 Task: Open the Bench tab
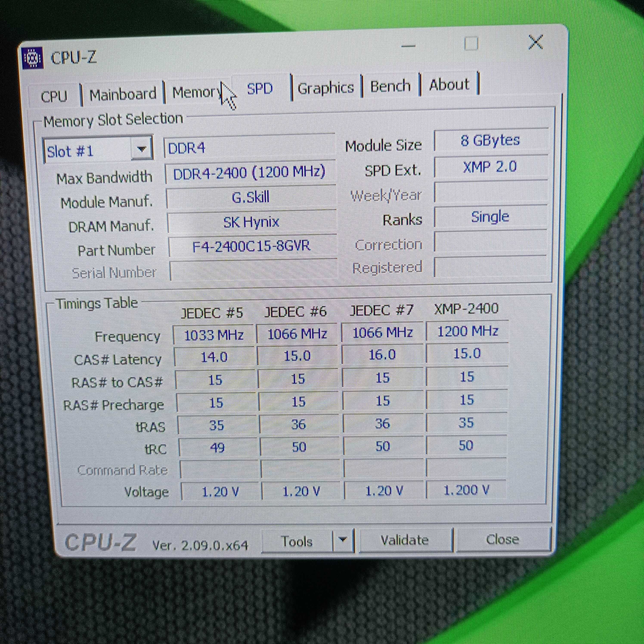(390, 86)
